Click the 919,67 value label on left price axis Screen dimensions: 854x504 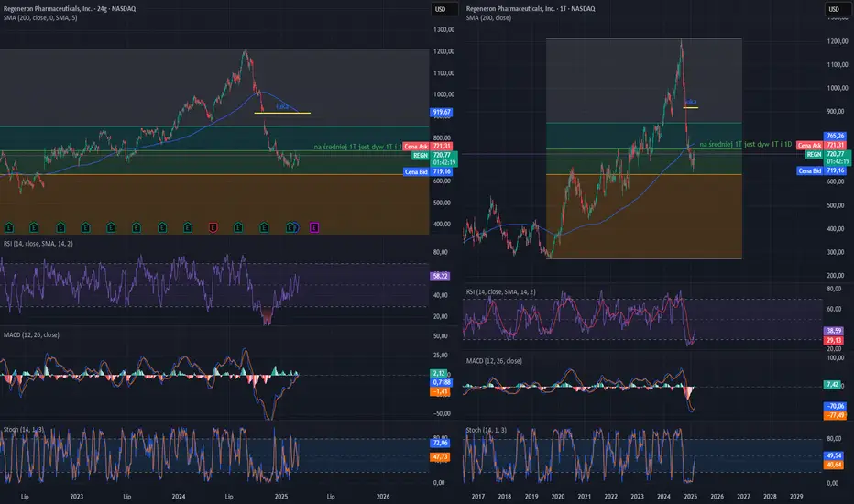pyautogui.click(x=442, y=112)
